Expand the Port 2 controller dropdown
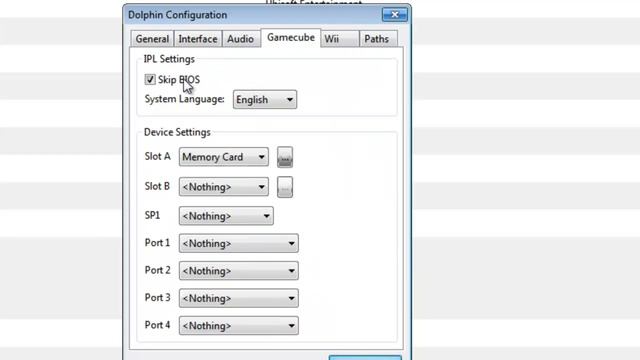The height and width of the screenshot is (360, 640). [x=239, y=271]
